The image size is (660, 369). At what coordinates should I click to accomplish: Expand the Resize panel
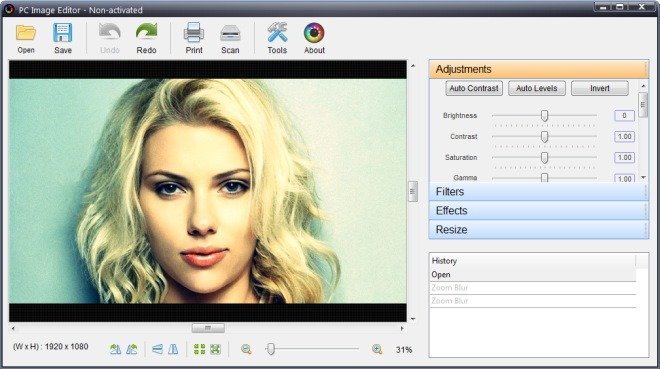click(538, 230)
